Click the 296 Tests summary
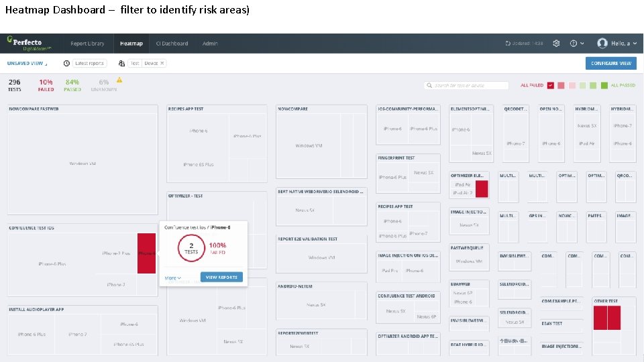This screenshot has width=644, height=362. point(14,85)
